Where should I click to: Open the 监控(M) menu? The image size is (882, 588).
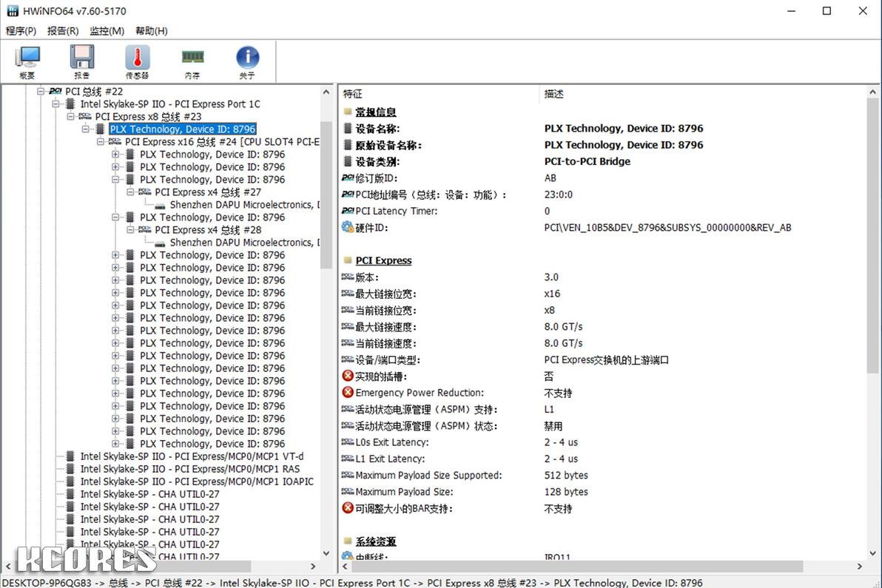pyautogui.click(x=107, y=31)
